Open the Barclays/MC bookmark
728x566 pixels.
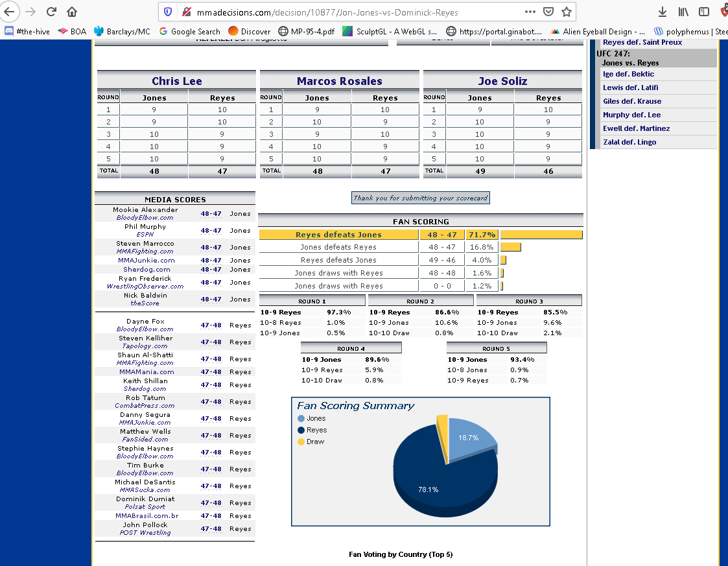[122, 32]
